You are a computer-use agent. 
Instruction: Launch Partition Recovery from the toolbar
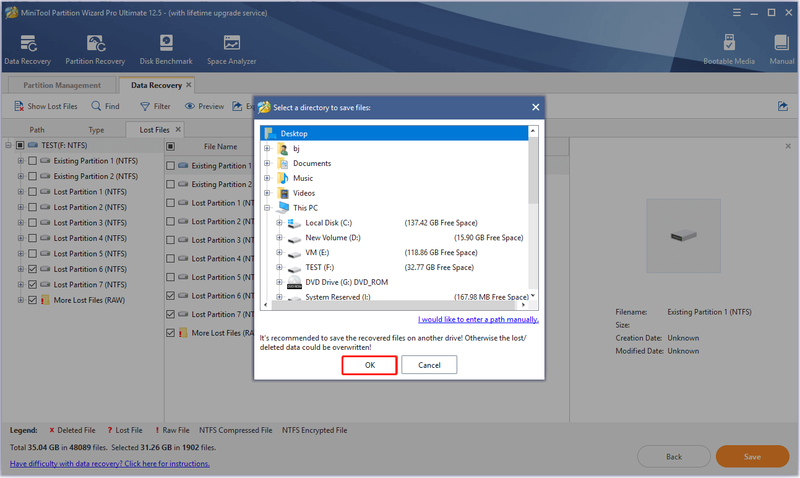coord(95,44)
